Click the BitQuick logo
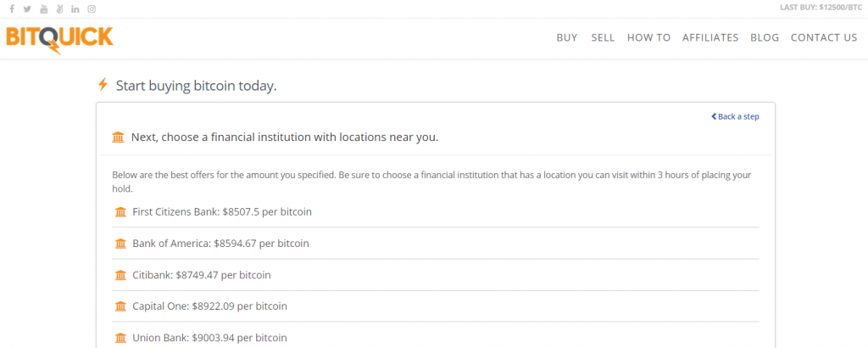 60,40
